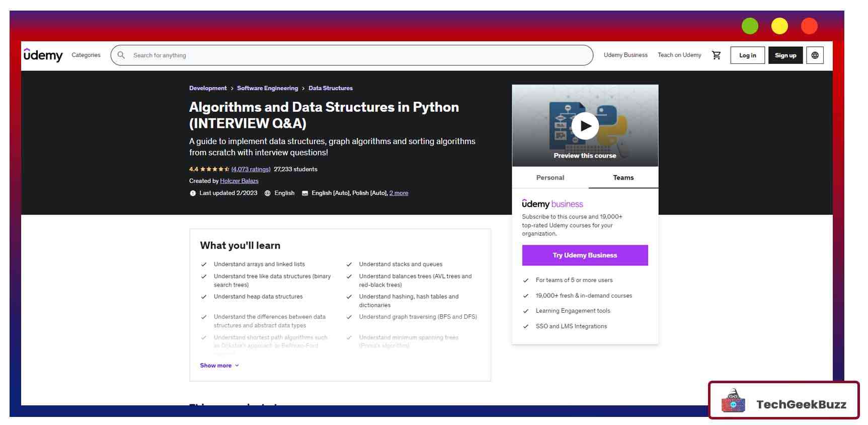
Task: Switch to the Personal tab
Action: point(550,178)
